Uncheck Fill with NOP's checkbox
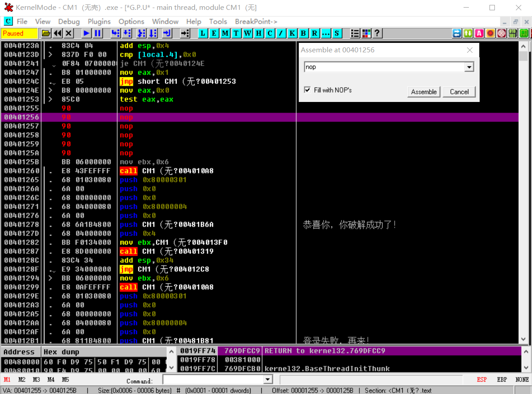Screen dimensions: 532x394 coord(307,90)
